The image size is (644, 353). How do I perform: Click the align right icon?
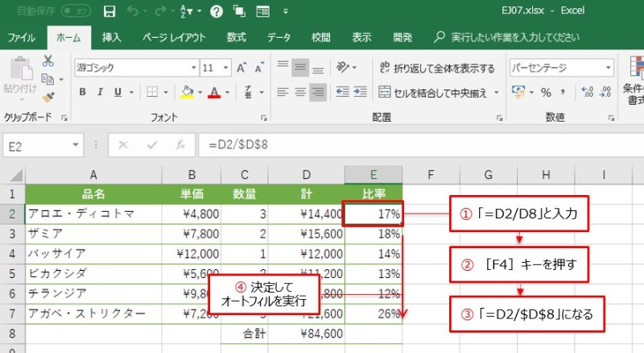[319, 92]
